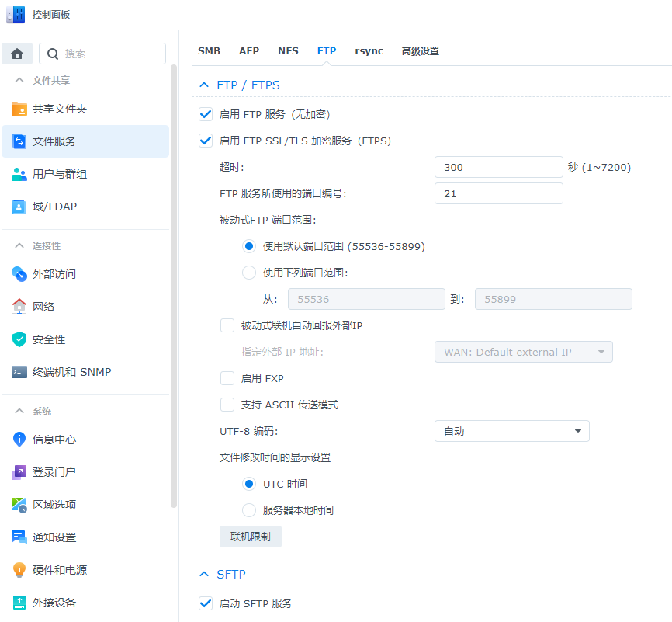Open 网络 network icon
Viewport: 672px width, 622px height.
[19, 307]
